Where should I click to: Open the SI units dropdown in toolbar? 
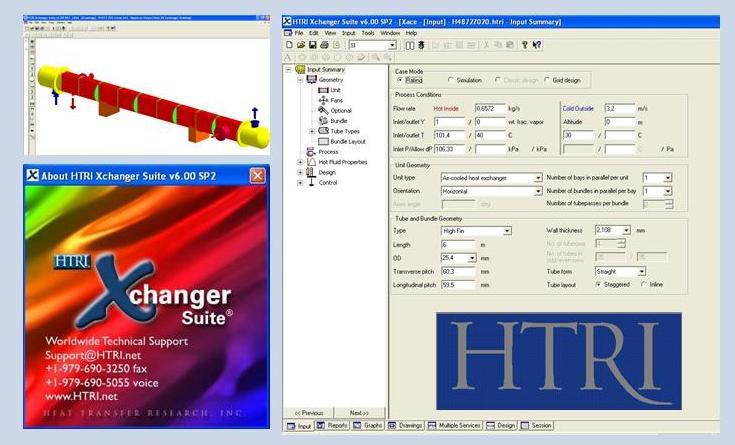392,45
